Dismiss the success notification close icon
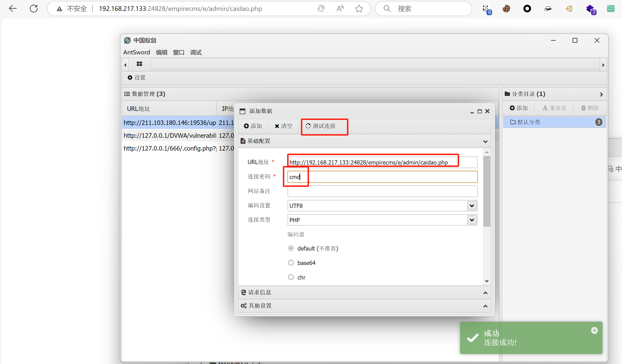 (594, 331)
